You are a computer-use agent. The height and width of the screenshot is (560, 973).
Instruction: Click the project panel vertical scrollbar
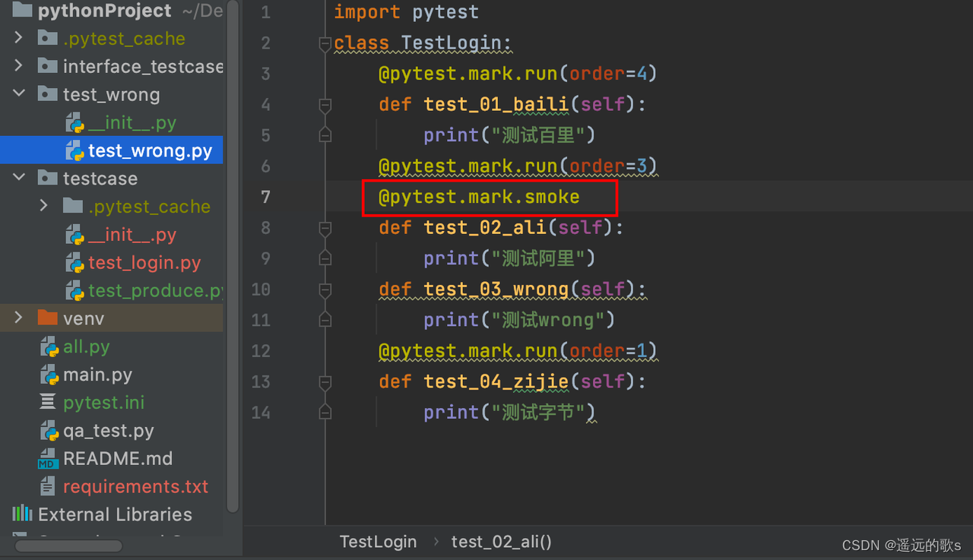[x=233, y=255]
